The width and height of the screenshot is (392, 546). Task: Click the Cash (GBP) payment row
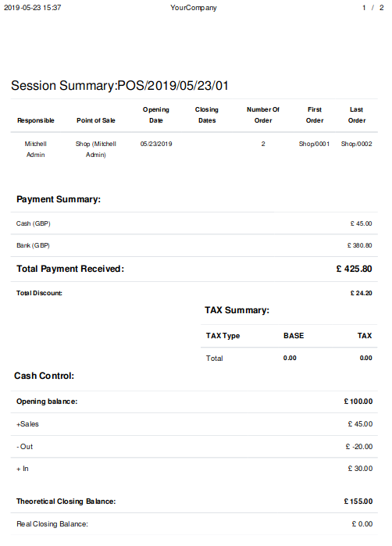coord(194,223)
